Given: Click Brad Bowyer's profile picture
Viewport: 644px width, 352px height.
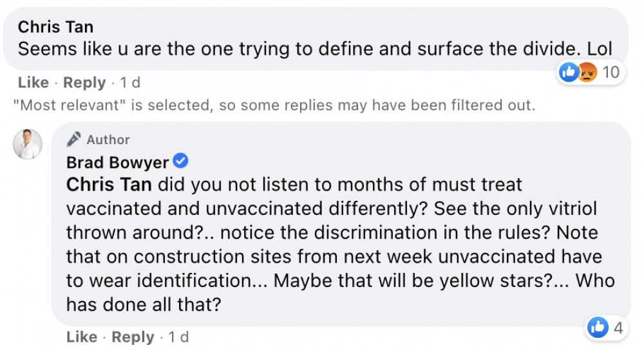Looking at the screenshot, I should [x=28, y=144].
